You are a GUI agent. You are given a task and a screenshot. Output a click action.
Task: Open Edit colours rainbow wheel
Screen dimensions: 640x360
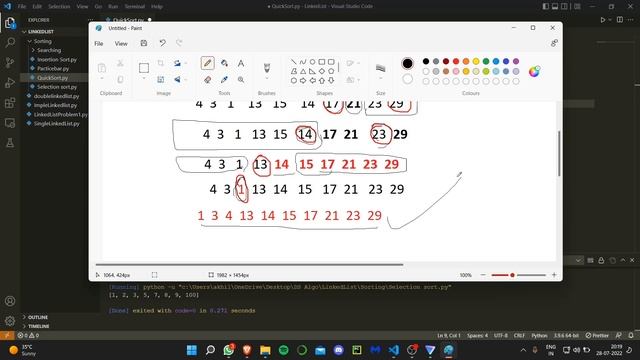coord(534,71)
